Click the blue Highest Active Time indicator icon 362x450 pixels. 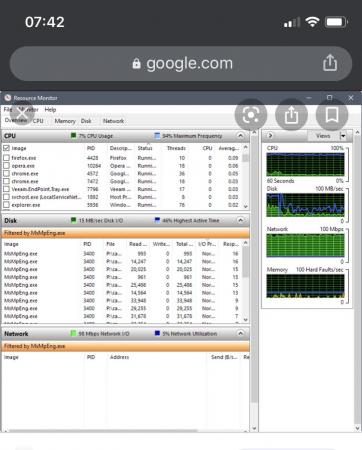[x=157, y=220]
